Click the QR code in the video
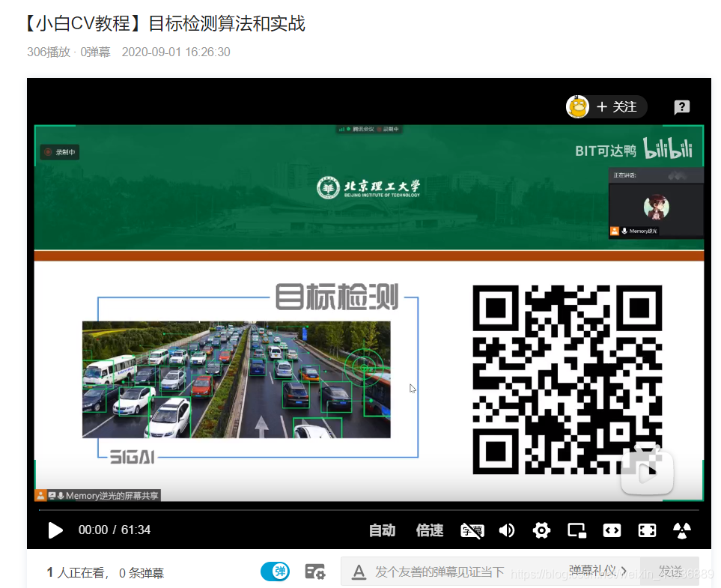Image resolution: width=721 pixels, height=588 pixels. pos(567,380)
